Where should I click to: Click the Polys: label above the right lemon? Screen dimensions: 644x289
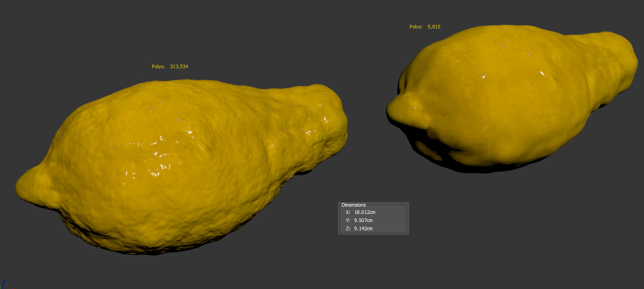click(416, 27)
